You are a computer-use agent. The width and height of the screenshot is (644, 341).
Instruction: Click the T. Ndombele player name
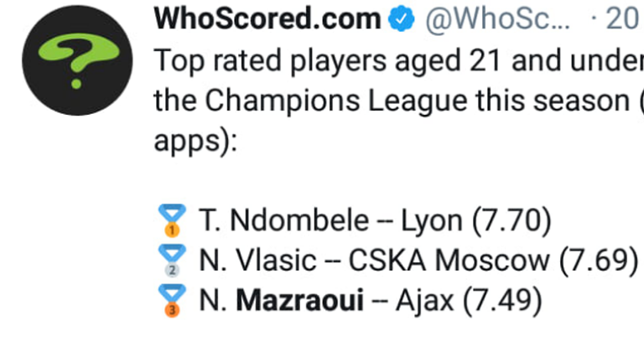click(x=284, y=220)
